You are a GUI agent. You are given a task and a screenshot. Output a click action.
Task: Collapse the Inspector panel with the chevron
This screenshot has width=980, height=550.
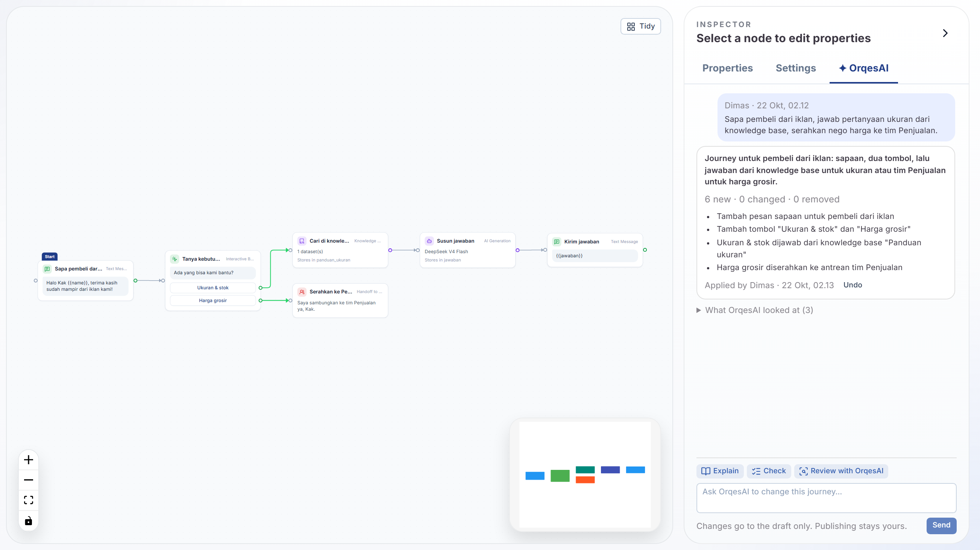click(945, 33)
